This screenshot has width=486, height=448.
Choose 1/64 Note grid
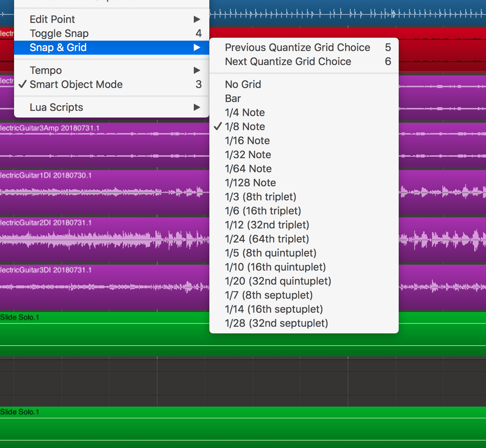(x=248, y=169)
